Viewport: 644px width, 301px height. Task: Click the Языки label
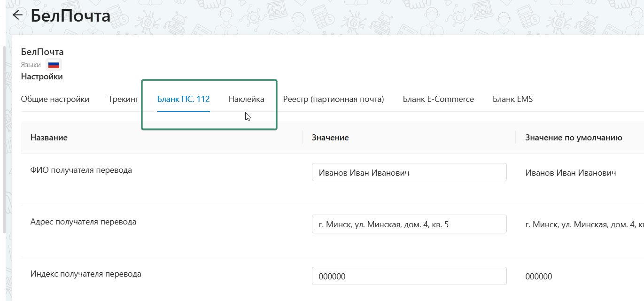pyautogui.click(x=31, y=65)
